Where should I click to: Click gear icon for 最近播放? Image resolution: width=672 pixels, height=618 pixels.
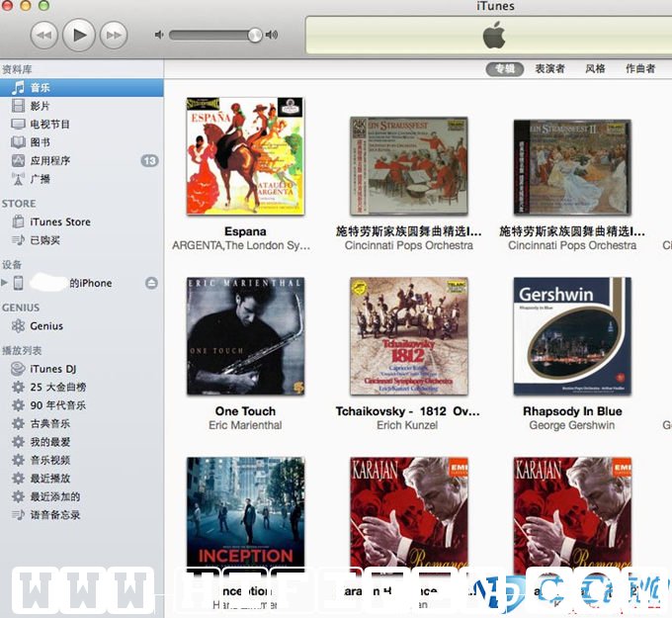point(18,479)
